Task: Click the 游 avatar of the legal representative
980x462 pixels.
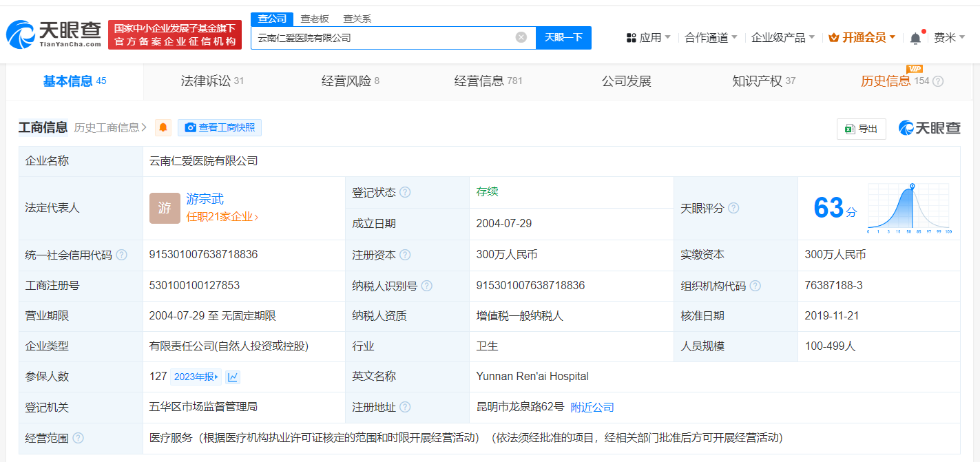Action: 165,208
